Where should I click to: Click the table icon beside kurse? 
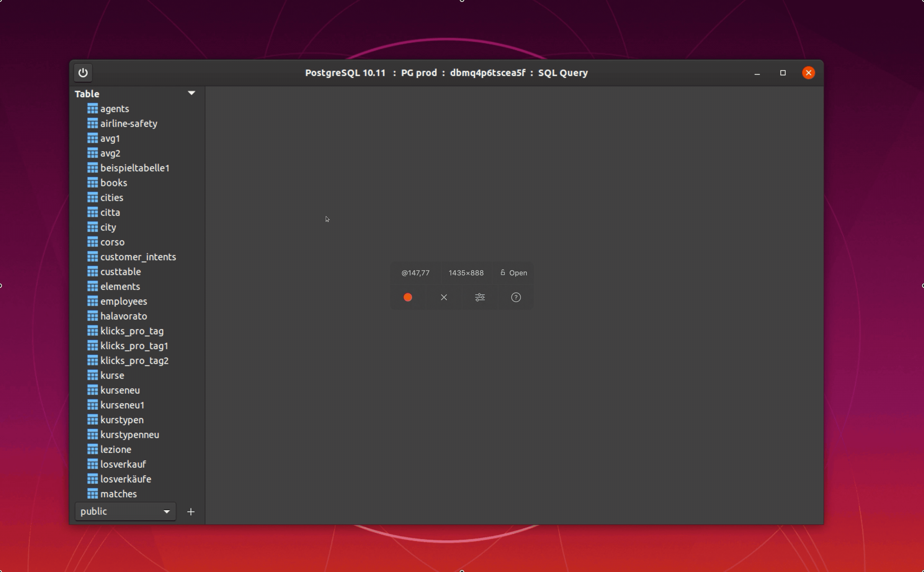pos(93,375)
